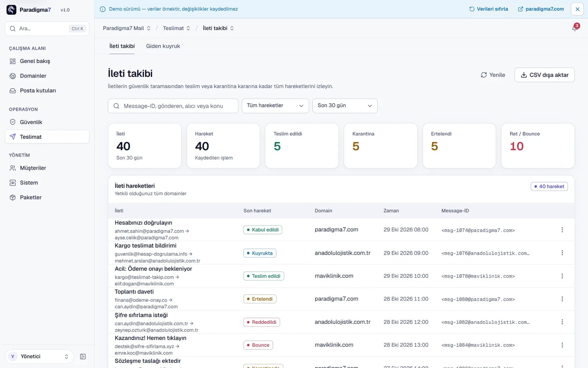The height and width of the screenshot is (368, 588).
Task: Open row menu for Hesabınızı doğrulayın
Action: click(562, 230)
